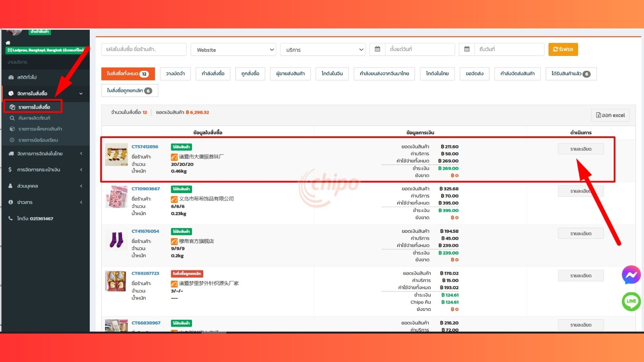This screenshot has width=644, height=362.
Task: Click the order code search field
Action: [144, 49]
